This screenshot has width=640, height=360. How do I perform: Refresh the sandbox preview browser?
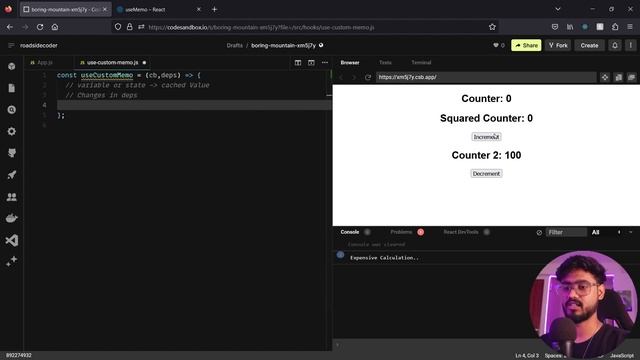[x=368, y=77]
